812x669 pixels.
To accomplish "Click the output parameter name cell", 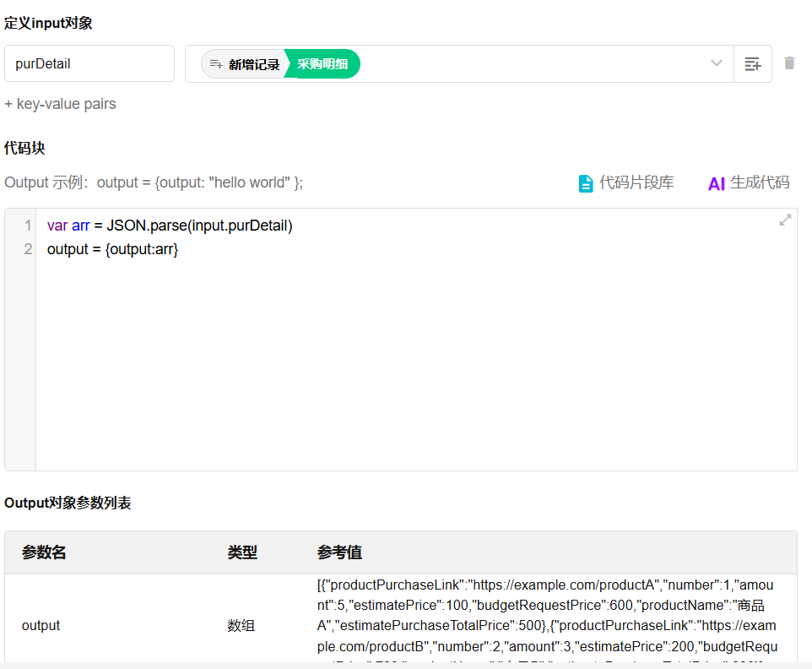I will coord(41,625).
